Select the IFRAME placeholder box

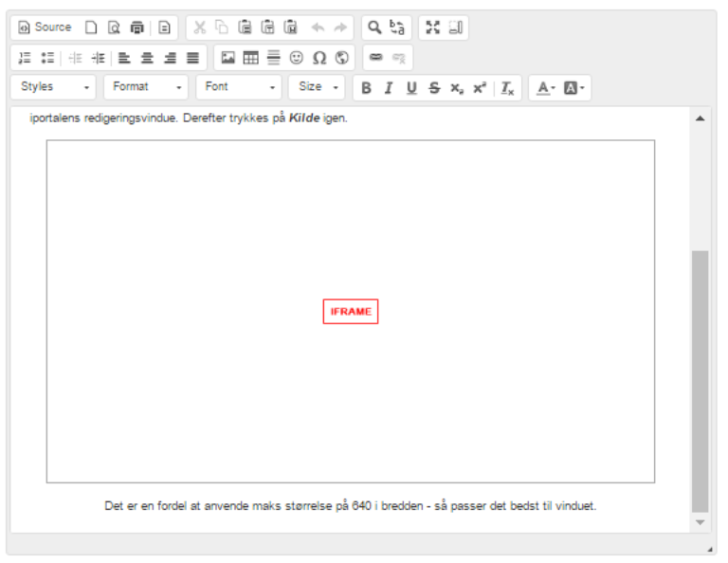point(351,312)
